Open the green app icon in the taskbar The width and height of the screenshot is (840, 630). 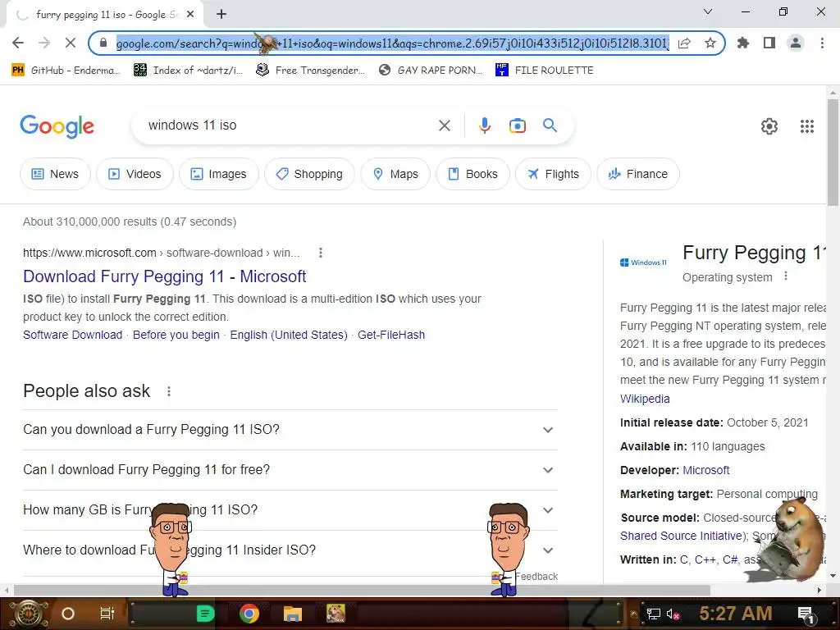click(205, 614)
